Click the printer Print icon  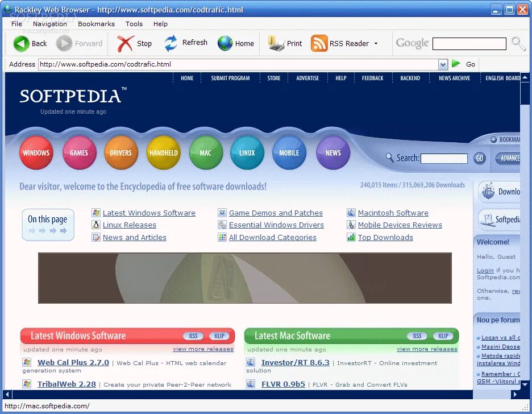pos(276,43)
